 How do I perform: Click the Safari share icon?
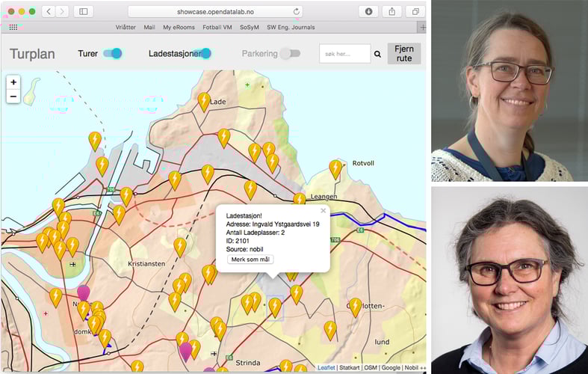(x=392, y=11)
